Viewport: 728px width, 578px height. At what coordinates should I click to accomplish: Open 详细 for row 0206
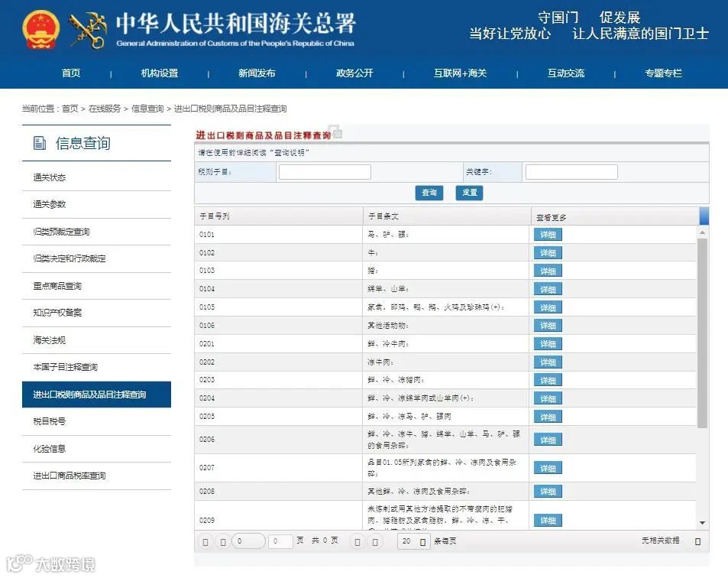(548, 440)
